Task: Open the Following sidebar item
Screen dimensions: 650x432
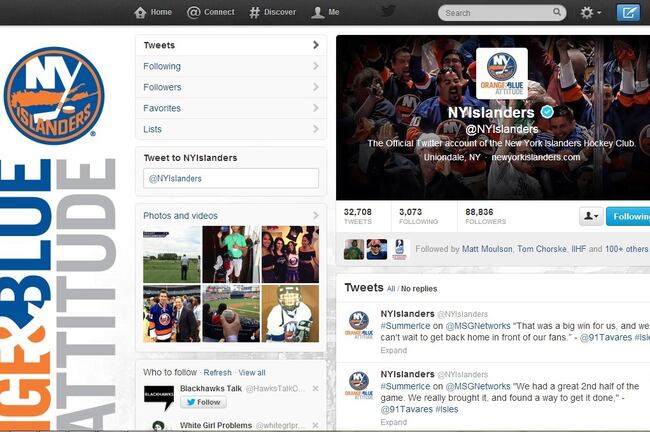Action: [x=231, y=66]
